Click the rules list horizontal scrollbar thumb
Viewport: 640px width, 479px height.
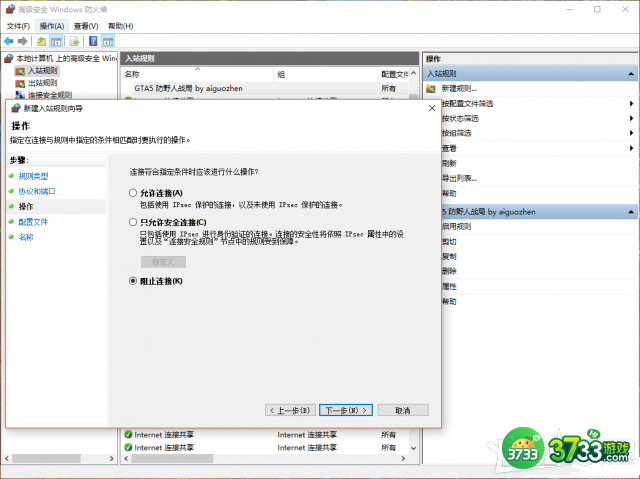[x=172, y=459]
